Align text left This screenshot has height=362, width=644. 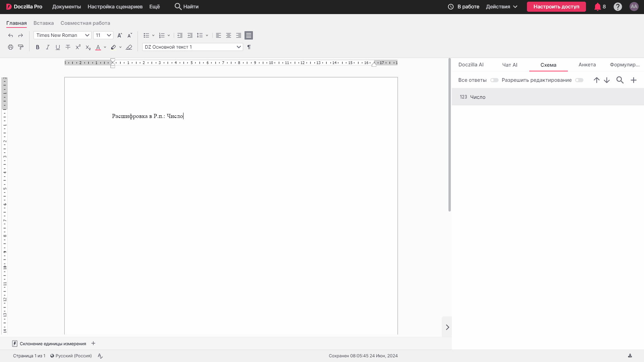point(218,36)
